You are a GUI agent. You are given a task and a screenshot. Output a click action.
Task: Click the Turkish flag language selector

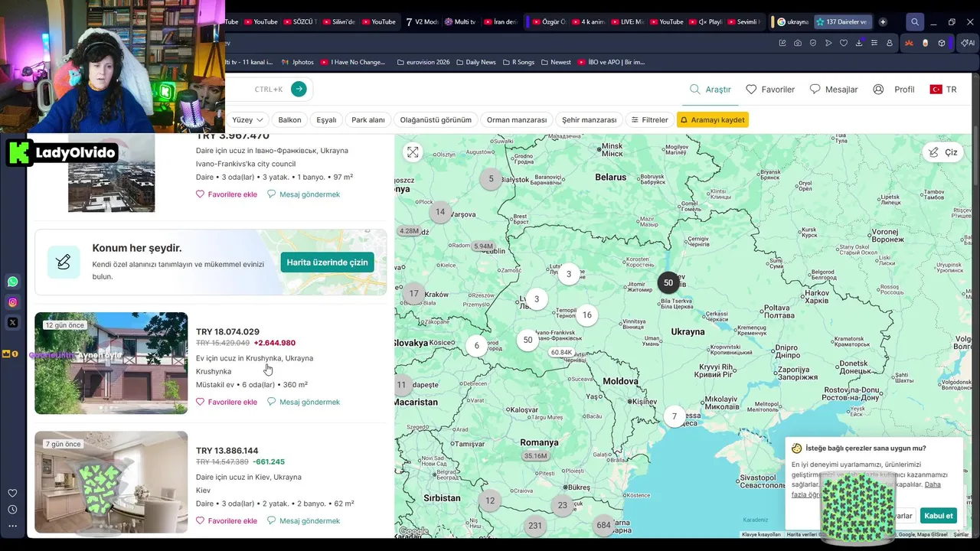[x=936, y=90]
